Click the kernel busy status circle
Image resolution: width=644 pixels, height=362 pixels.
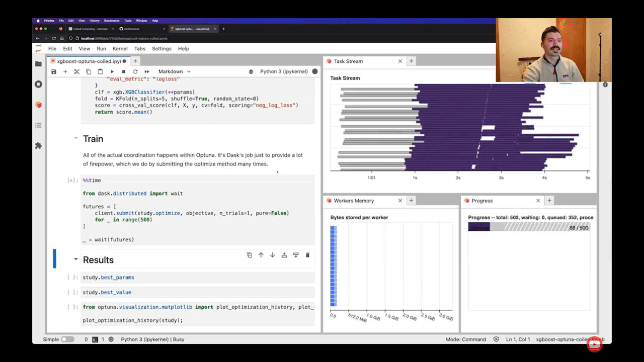point(315,71)
